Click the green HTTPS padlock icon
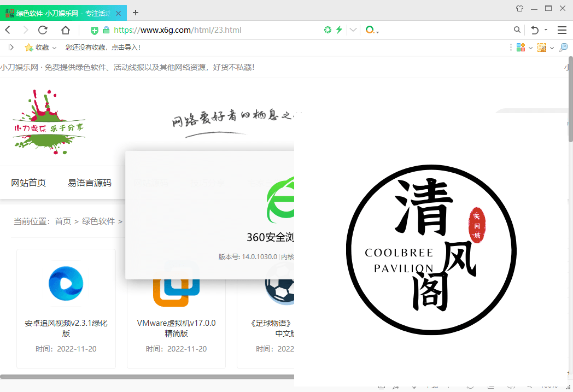573x392 pixels. pyautogui.click(x=106, y=30)
